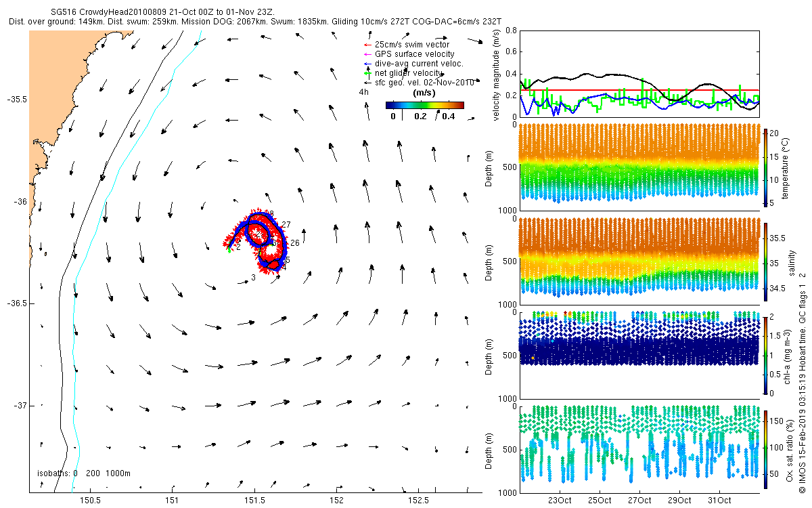Click the '35.5' salinity colorbar tick
Image resolution: width=812 pixels, height=508 pixels.
[x=778, y=238]
